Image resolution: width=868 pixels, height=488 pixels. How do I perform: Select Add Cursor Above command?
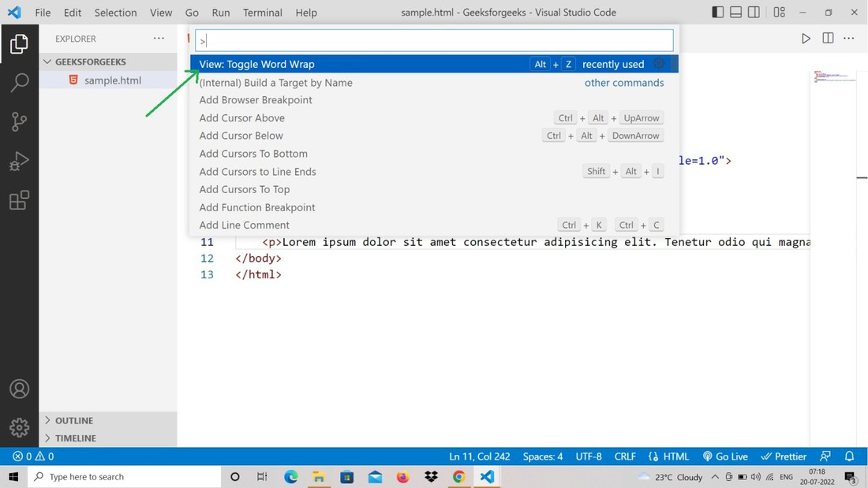click(x=434, y=117)
